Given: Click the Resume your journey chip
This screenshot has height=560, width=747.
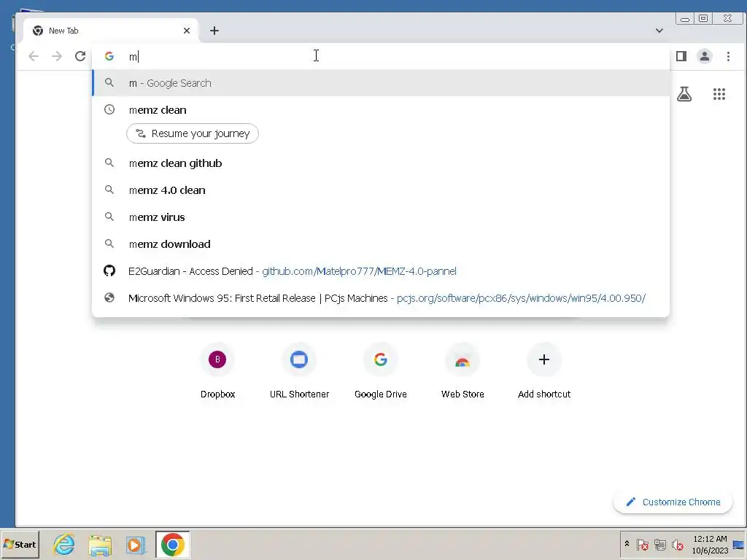Looking at the screenshot, I should point(193,133).
